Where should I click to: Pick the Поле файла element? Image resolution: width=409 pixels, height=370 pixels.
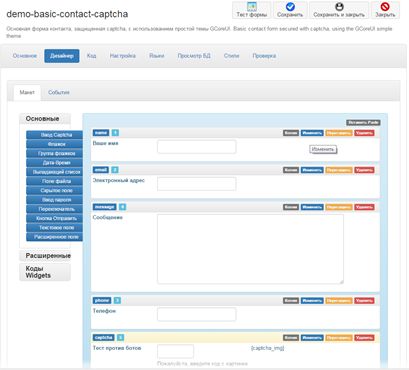[54, 181]
